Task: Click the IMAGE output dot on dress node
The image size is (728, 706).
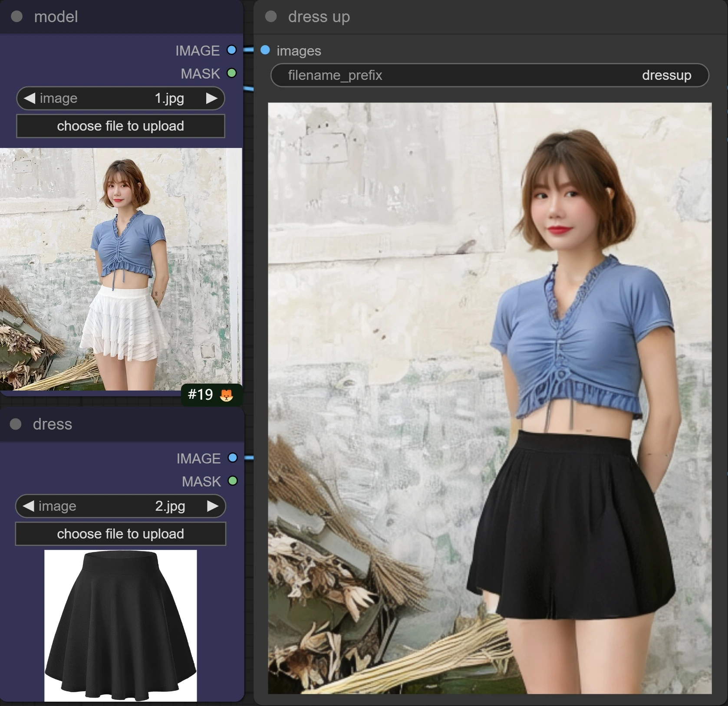Action: click(x=231, y=458)
